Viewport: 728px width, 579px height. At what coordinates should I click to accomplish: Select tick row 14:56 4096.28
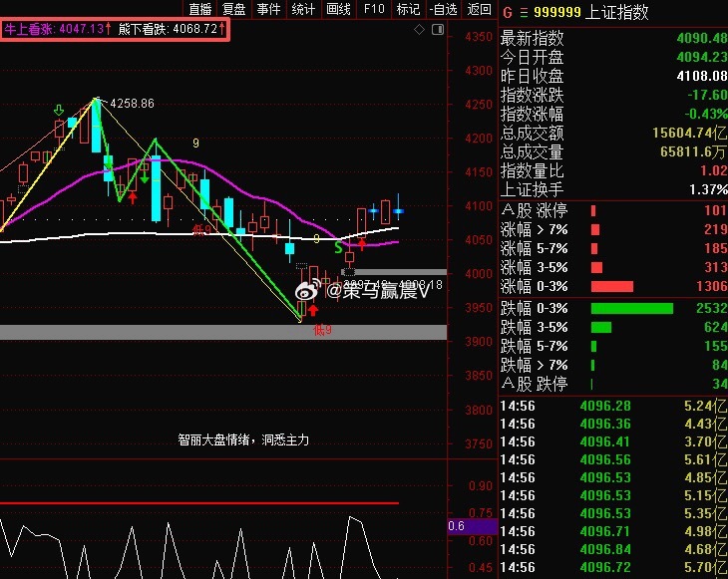613,407
